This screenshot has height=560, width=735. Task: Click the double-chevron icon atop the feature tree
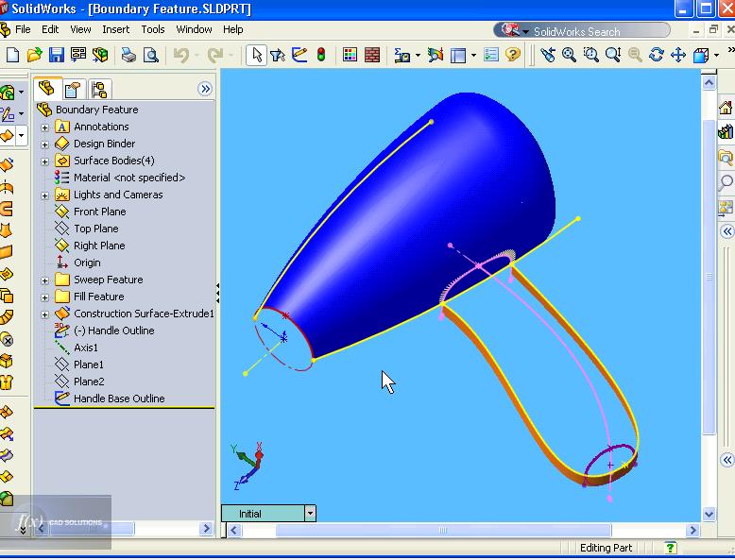(205, 89)
